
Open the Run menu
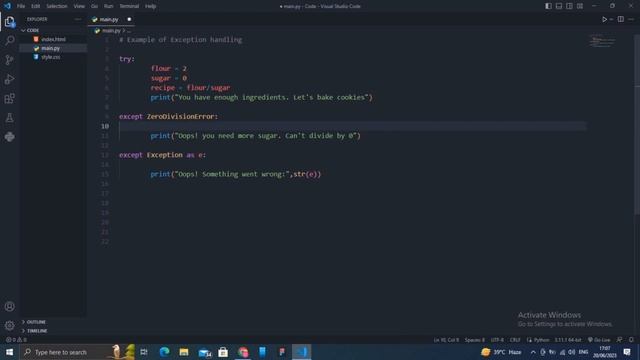[108, 6]
